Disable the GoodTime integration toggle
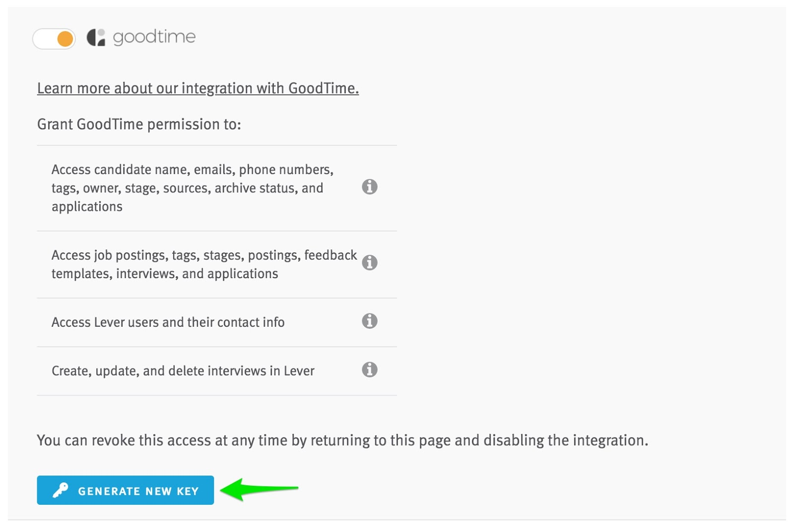 coord(54,39)
